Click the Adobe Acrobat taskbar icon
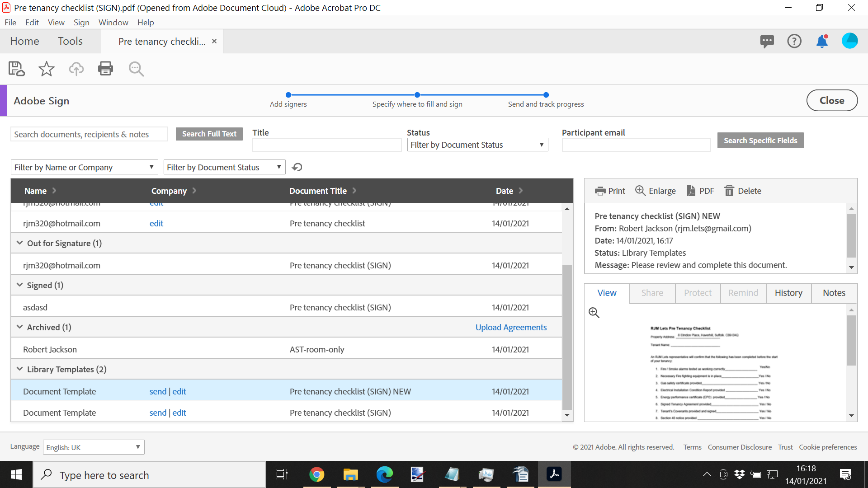The height and width of the screenshot is (488, 868). click(x=554, y=474)
